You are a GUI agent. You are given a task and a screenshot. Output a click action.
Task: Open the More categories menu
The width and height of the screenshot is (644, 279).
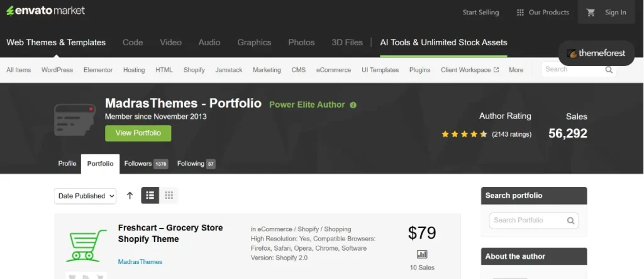click(x=516, y=70)
